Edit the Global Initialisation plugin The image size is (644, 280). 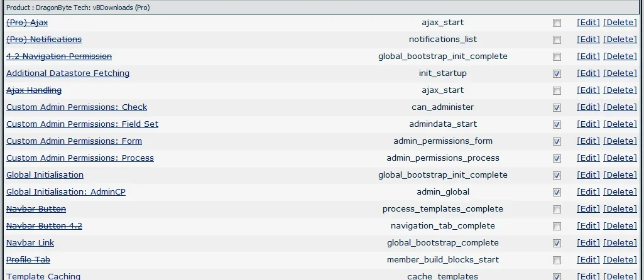click(588, 175)
